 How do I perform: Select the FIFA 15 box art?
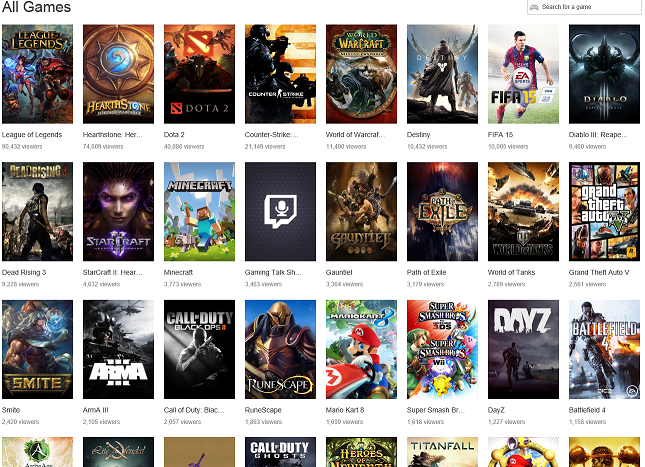[523, 73]
